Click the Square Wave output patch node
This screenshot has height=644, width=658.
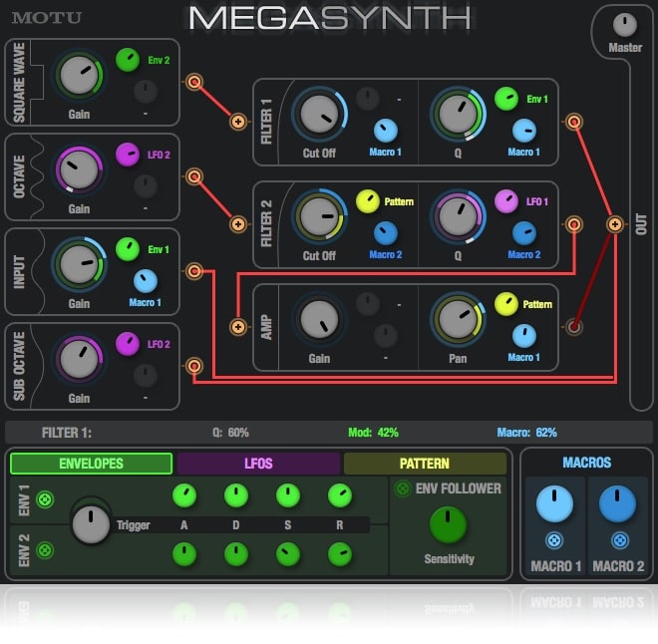click(193, 82)
